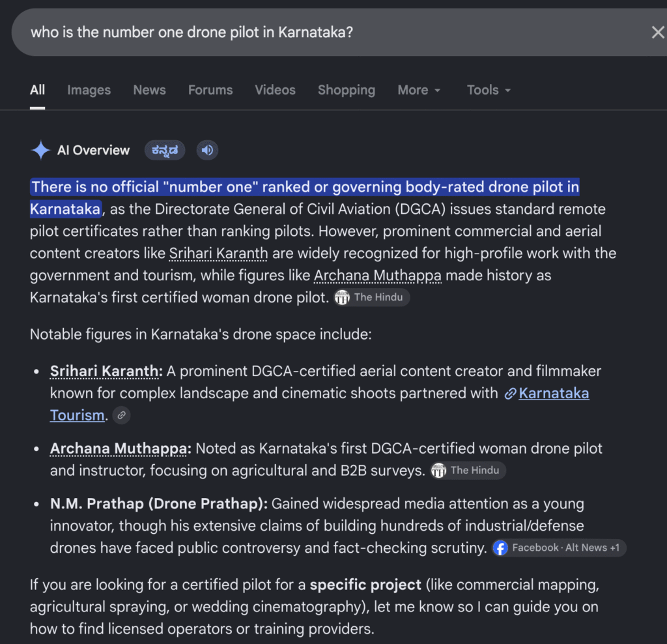The width and height of the screenshot is (667, 644).
Task: Go to the Shopping tab
Action: 347,90
